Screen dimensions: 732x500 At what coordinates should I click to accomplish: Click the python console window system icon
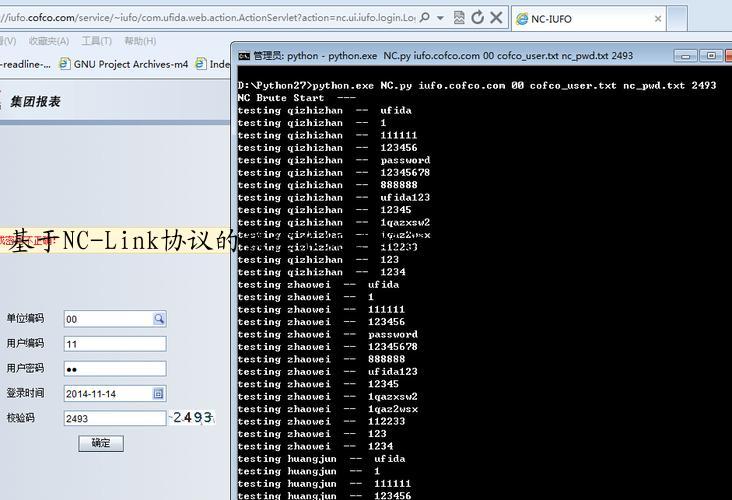[x=244, y=56]
